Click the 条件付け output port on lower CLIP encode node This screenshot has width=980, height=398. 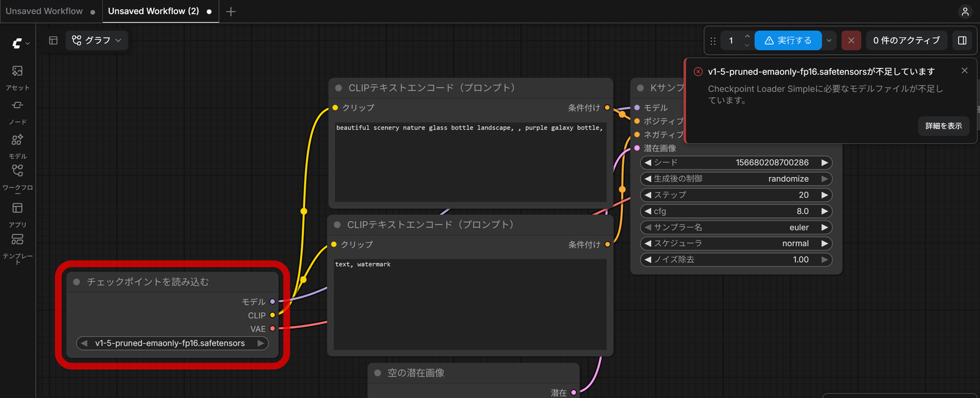pos(607,244)
